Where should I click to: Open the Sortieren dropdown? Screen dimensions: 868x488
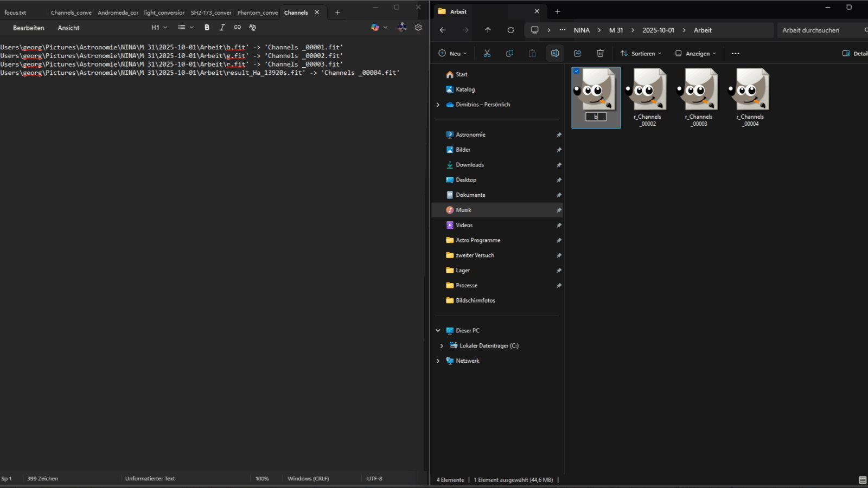click(x=641, y=54)
